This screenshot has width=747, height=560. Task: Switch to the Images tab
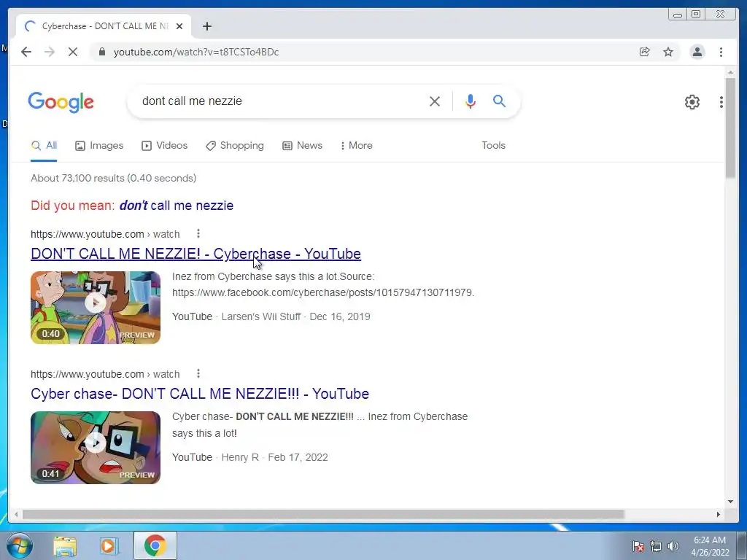pyautogui.click(x=99, y=146)
